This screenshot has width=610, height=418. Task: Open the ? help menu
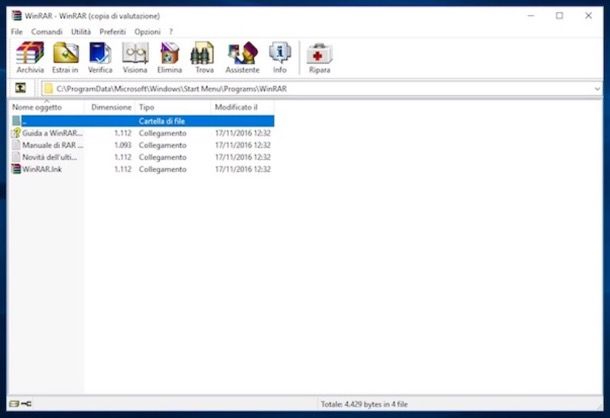coord(171,32)
